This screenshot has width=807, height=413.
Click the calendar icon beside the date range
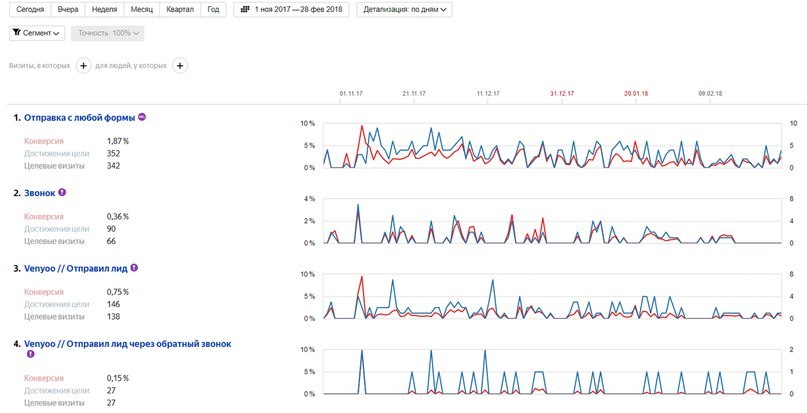coord(245,9)
